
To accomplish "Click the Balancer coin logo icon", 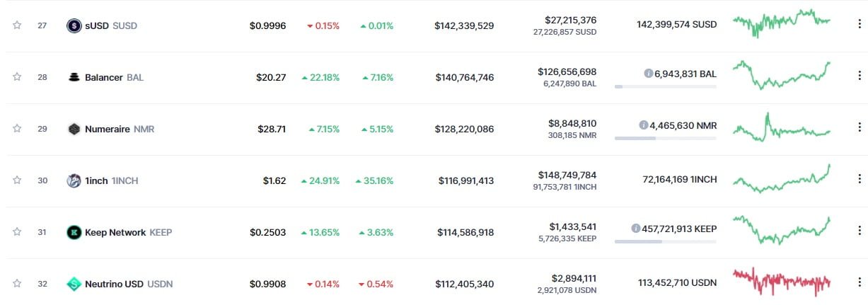I will [74, 77].
